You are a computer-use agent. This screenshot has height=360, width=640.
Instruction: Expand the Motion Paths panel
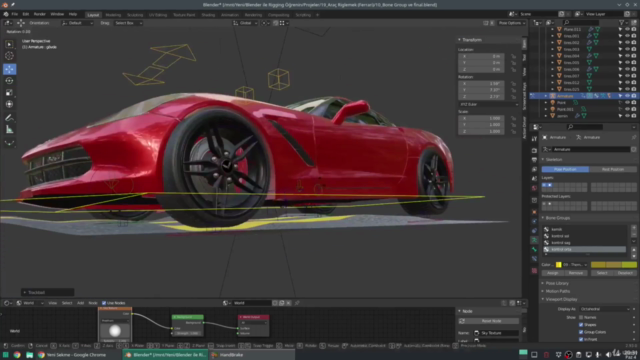(x=557, y=291)
